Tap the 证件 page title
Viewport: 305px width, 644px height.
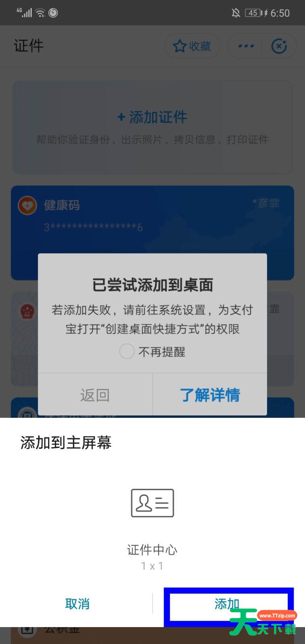(x=29, y=45)
